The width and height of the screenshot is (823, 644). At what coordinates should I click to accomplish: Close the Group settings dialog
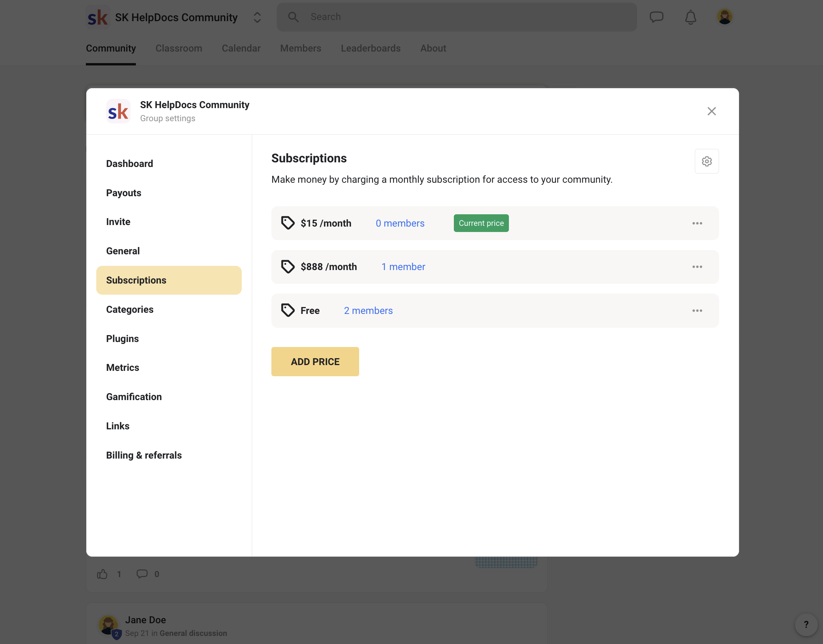[x=711, y=111]
